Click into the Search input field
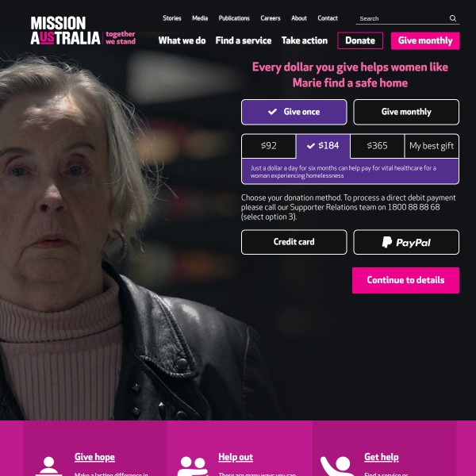The height and width of the screenshot is (476, 476). coord(402,18)
